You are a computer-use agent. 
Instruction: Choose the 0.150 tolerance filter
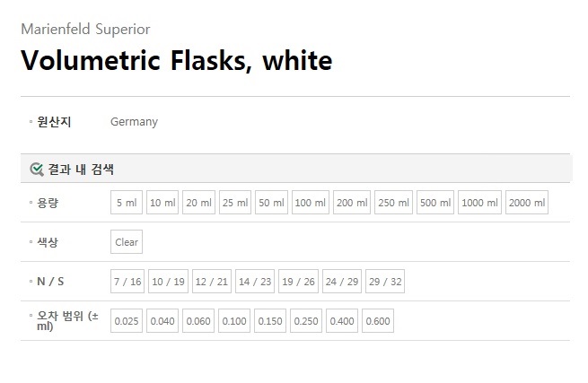270,321
